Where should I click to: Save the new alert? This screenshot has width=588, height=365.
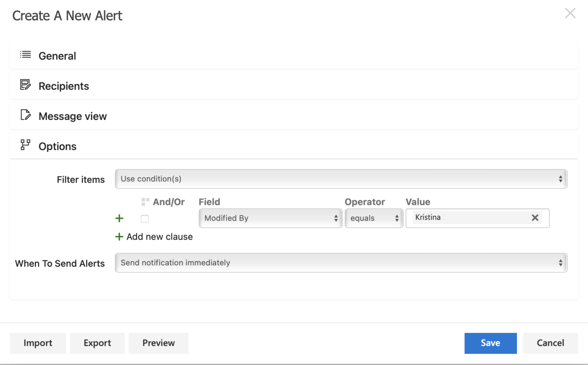coord(490,343)
